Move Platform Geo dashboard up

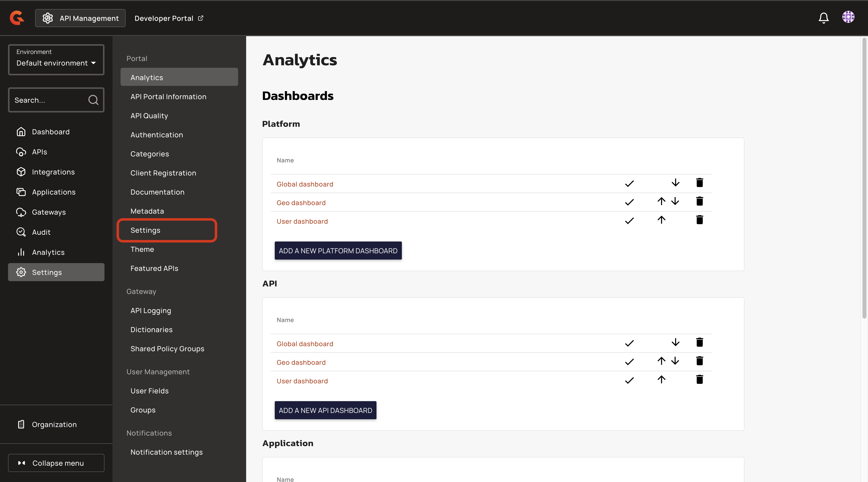[x=661, y=201]
